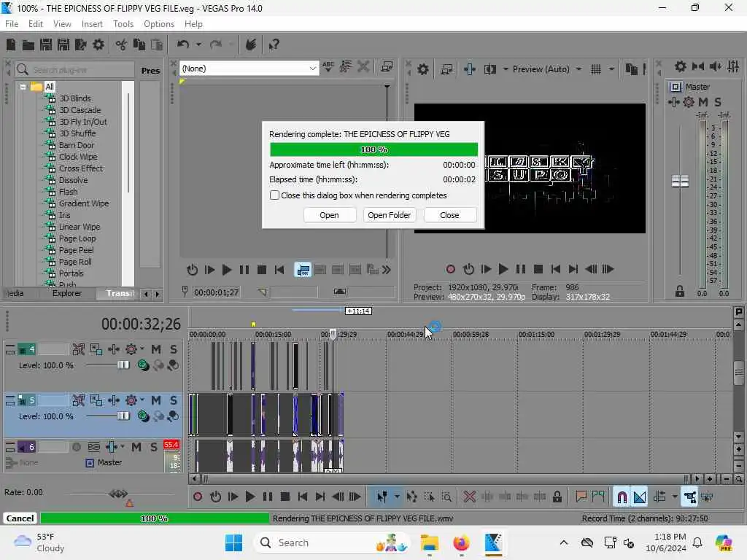Open the File menu
747x560 pixels.
point(12,24)
